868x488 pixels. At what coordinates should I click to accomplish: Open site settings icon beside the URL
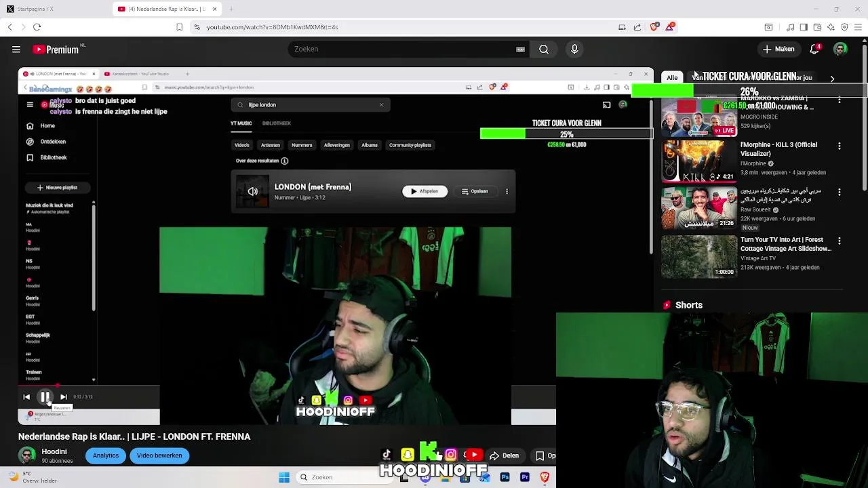[x=197, y=27]
